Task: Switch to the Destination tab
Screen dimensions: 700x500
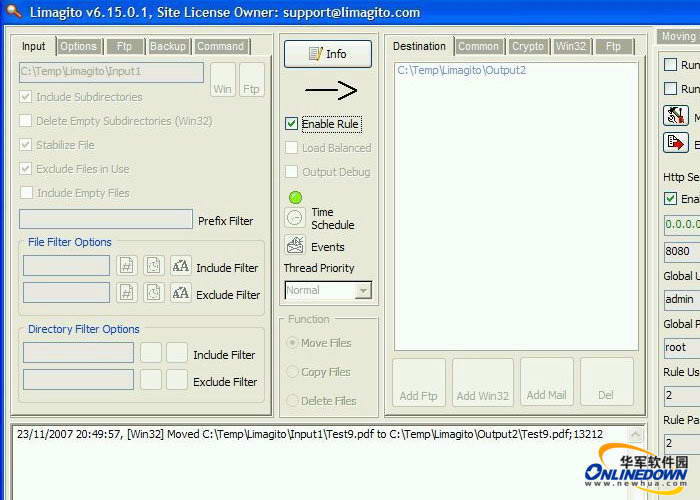Action: coord(420,46)
